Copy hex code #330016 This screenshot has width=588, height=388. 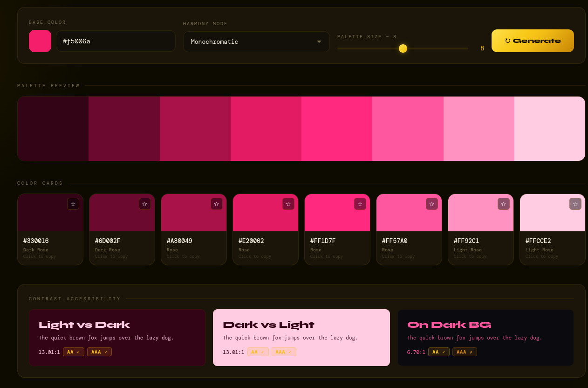tap(36, 241)
